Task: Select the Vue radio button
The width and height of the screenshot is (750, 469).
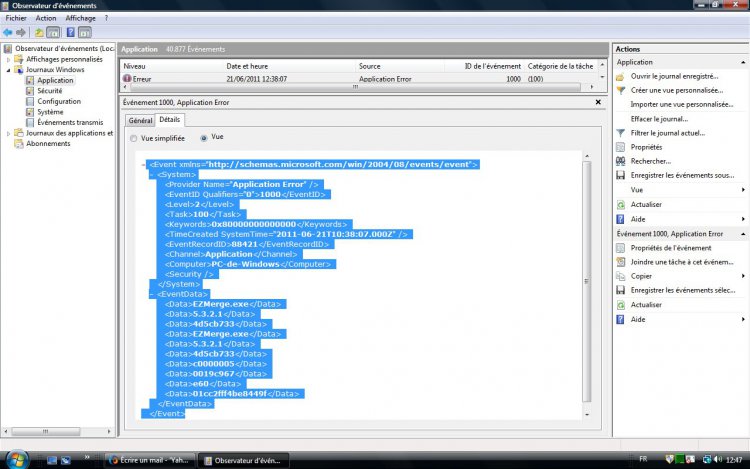Action: point(204,138)
